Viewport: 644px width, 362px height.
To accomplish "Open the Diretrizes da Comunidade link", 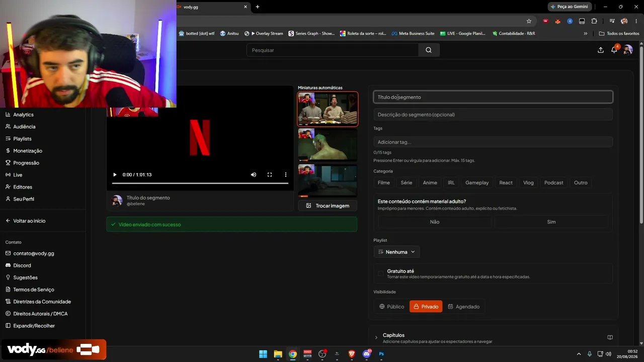I will click(42, 302).
